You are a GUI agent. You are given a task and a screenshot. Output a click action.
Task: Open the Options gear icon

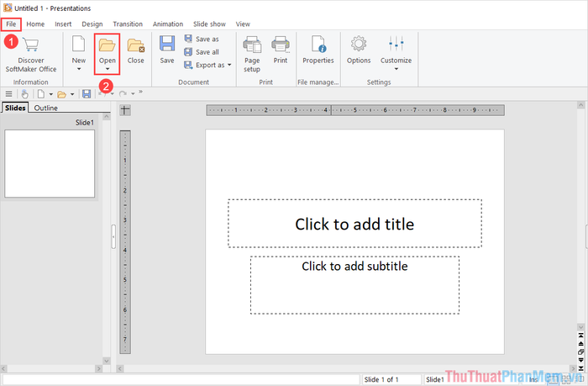pos(359,44)
